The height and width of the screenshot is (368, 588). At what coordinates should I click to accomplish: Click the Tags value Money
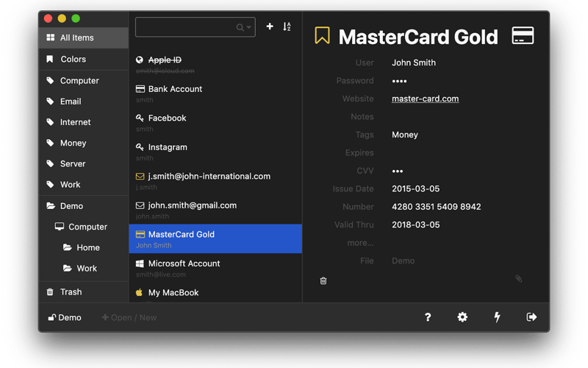(x=405, y=135)
